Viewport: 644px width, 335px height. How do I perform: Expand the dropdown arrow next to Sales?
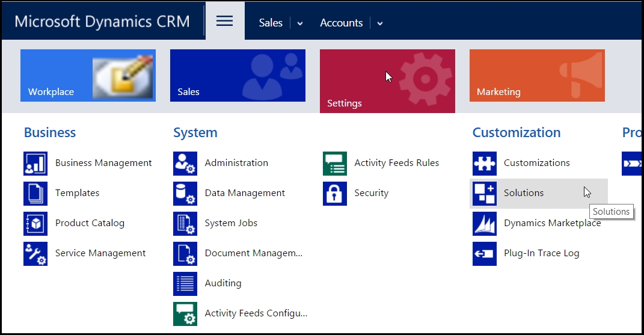[300, 23]
